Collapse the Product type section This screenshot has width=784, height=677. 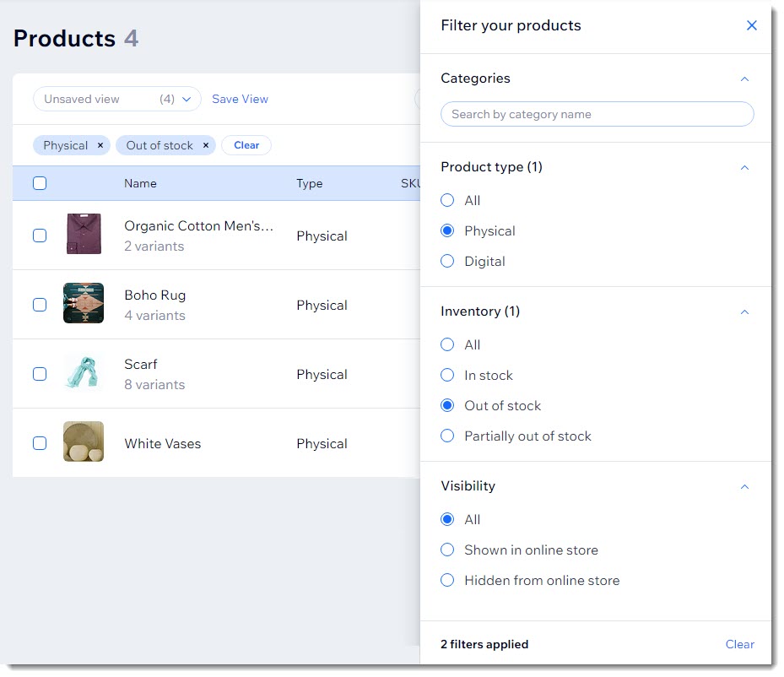pos(744,167)
